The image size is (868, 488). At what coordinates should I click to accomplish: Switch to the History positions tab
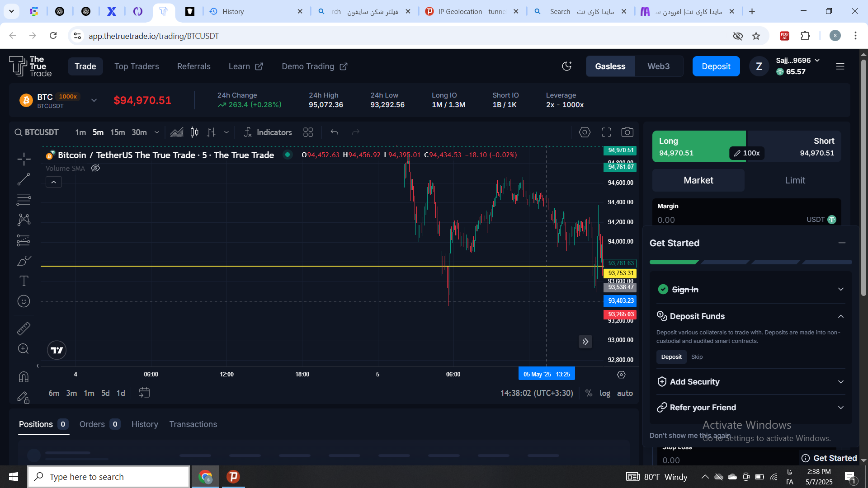pos(145,424)
